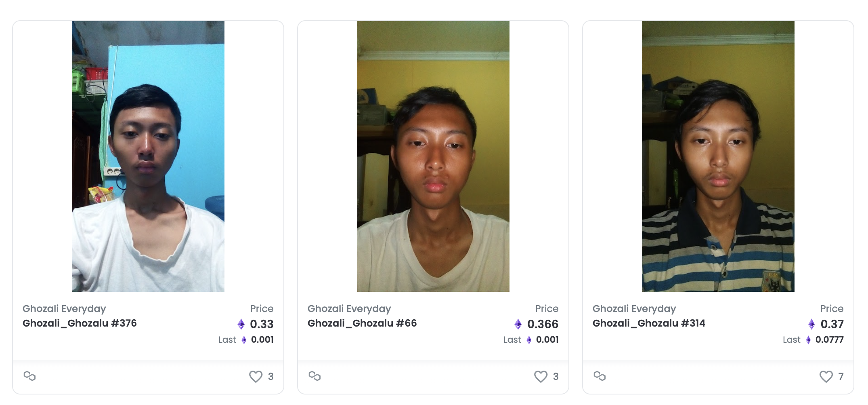The height and width of the screenshot is (405, 868).
Task: Open the Ghozali_Ghozalu #66 title link
Action: tap(362, 323)
